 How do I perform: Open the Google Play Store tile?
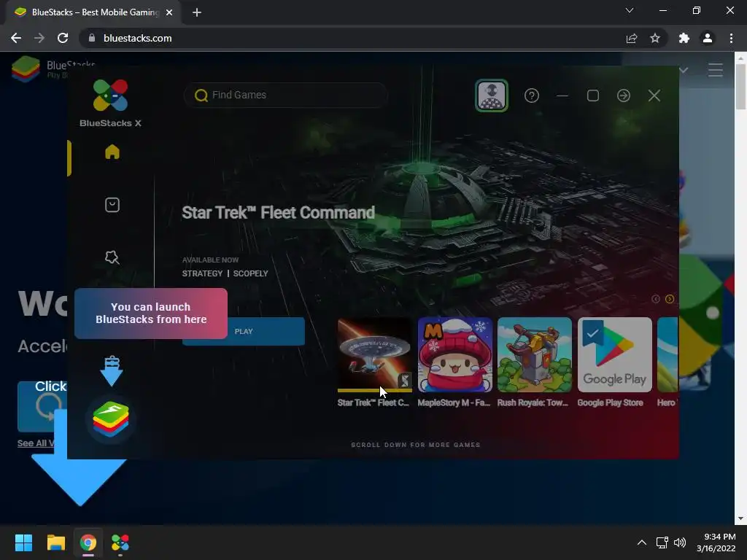(614, 355)
